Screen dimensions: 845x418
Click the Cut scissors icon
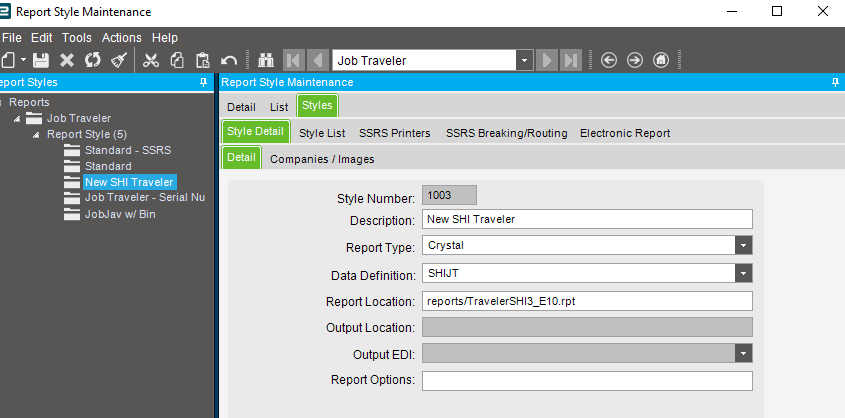tap(151, 60)
